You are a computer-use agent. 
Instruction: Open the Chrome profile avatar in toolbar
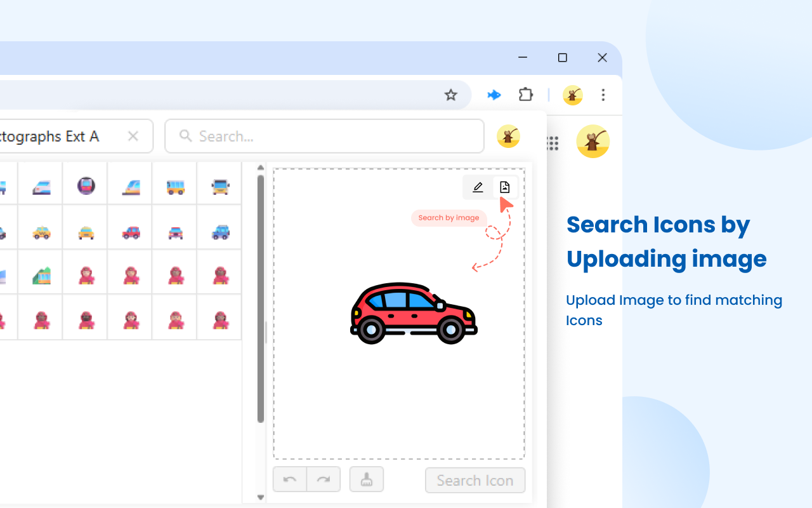pyautogui.click(x=573, y=95)
